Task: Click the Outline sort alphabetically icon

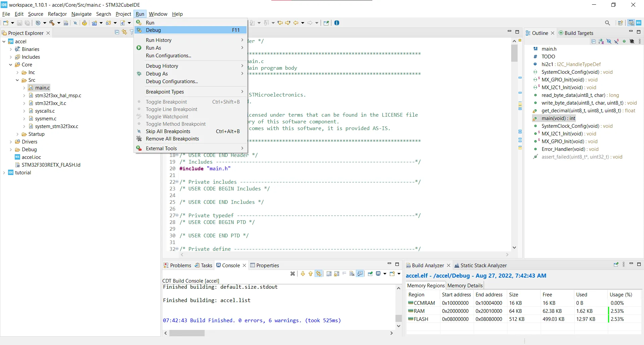Action: pos(601,42)
